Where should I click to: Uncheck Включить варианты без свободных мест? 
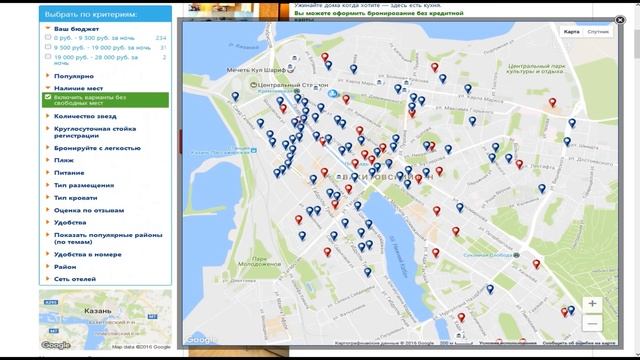click(48, 97)
